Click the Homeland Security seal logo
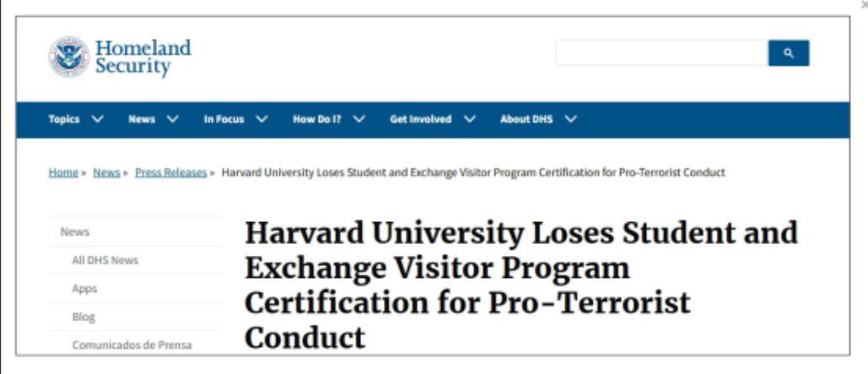The image size is (868, 374). (68, 57)
